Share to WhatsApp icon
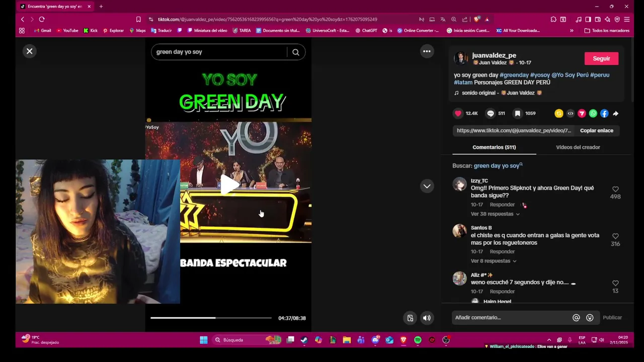This screenshot has width=644, height=362. [593, 114]
